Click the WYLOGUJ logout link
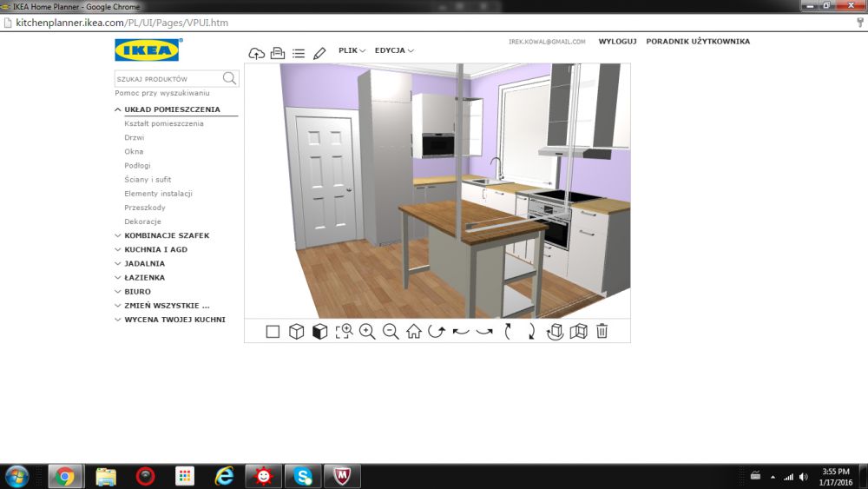The width and height of the screenshot is (868, 489). tap(617, 42)
